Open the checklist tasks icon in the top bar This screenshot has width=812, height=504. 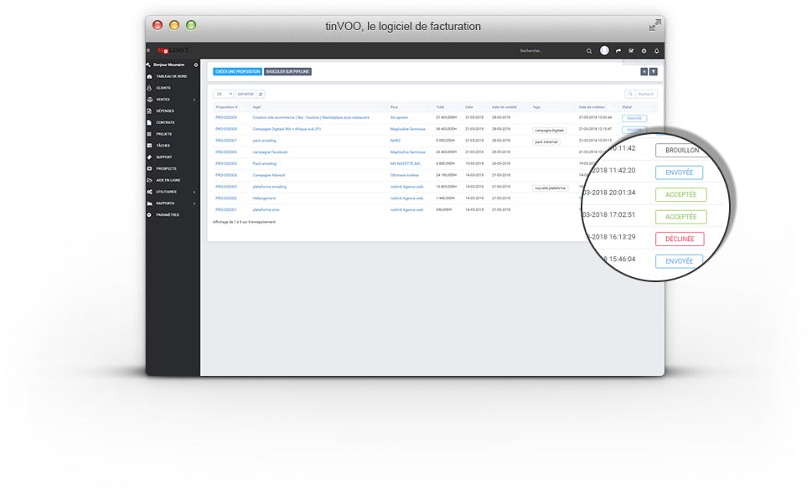[631, 51]
